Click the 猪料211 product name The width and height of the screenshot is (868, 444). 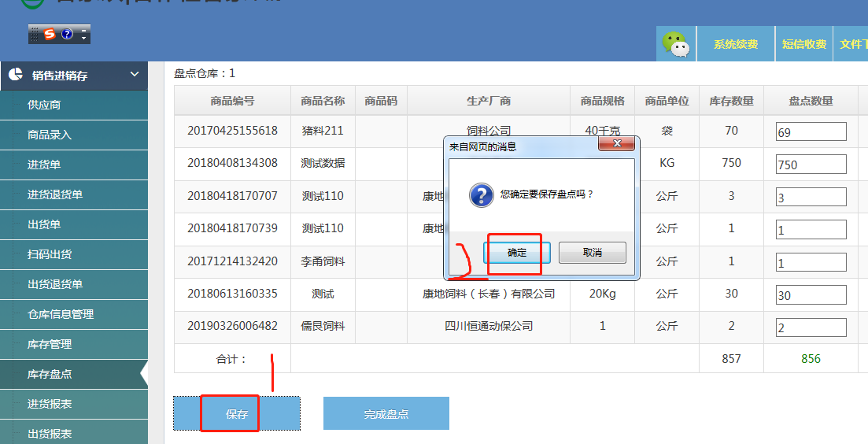(x=323, y=131)
